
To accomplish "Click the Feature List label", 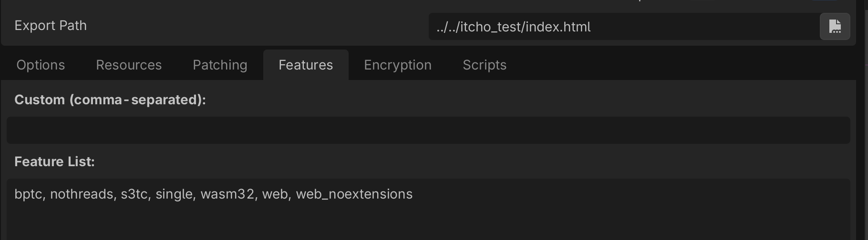I will [x=54, y=161].
